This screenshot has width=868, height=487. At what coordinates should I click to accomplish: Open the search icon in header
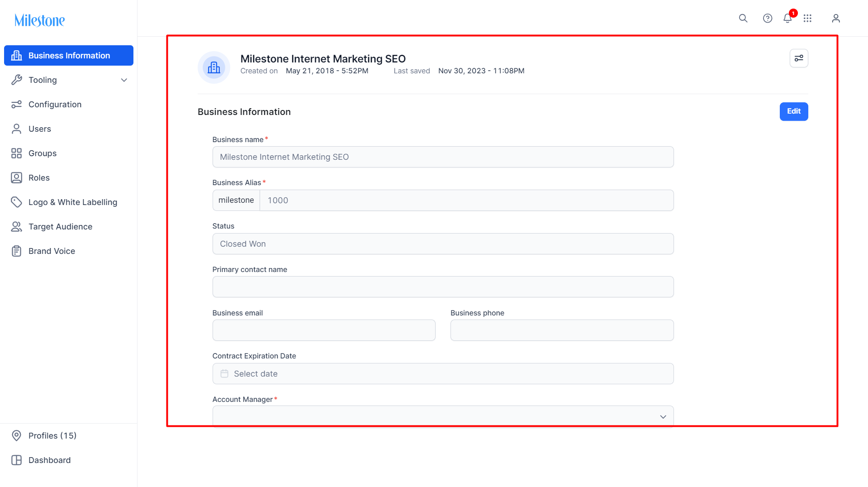click(x=743, y=18)
